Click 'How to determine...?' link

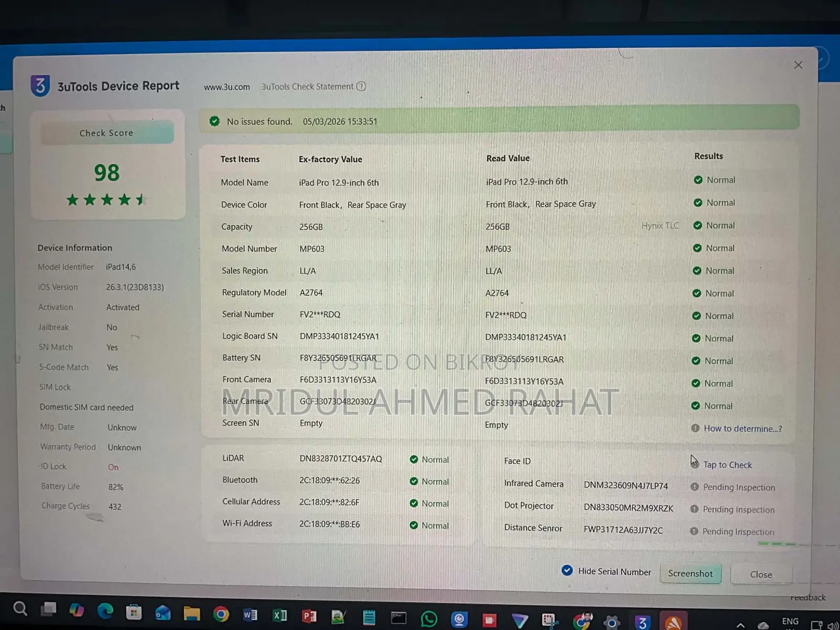(743, 428)
